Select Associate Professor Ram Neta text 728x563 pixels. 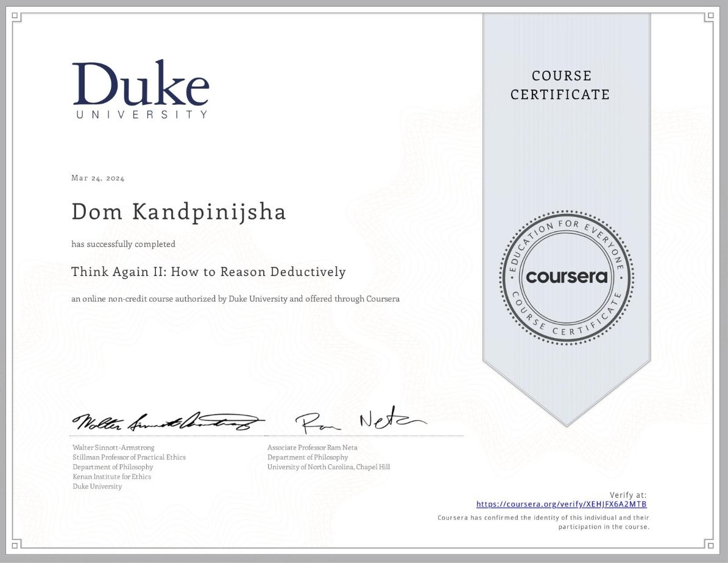pyautogui.click(x=313, y=447)
